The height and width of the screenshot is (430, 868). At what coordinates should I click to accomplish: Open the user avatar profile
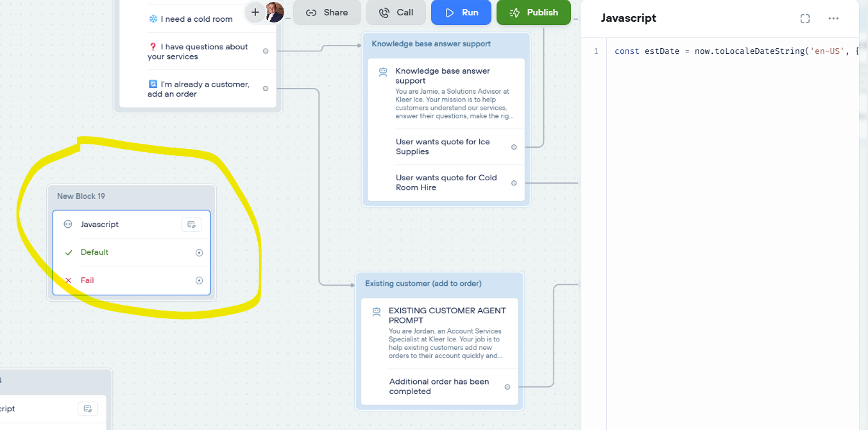click(x=275, y=12)
